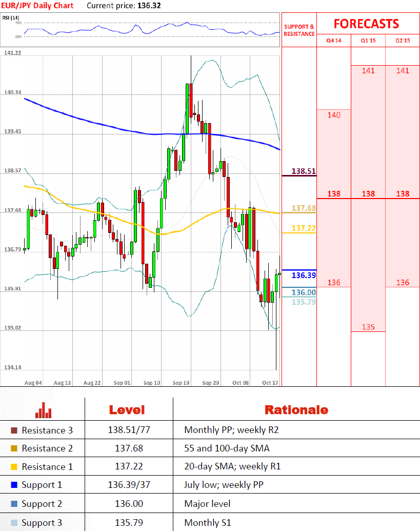Click the 137.68 level table cell

pyautogui.click(x=129, y=448)
